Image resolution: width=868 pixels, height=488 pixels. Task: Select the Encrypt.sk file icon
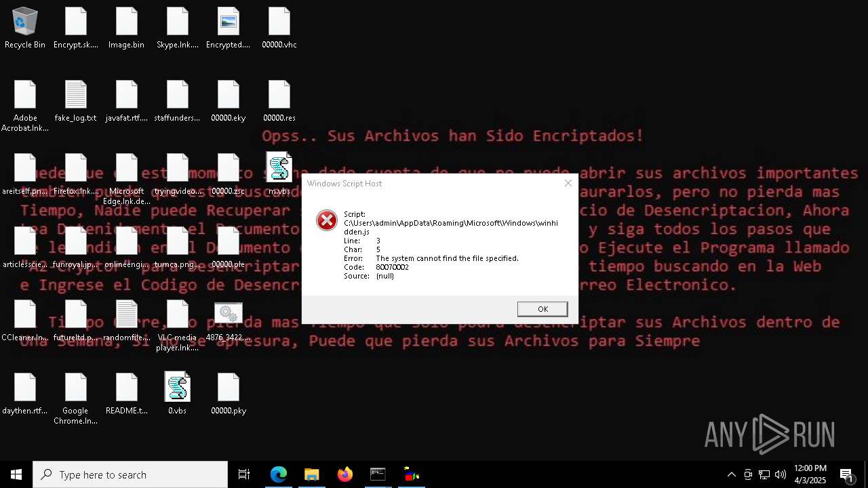pyautogui.click(x=76, y=28)
